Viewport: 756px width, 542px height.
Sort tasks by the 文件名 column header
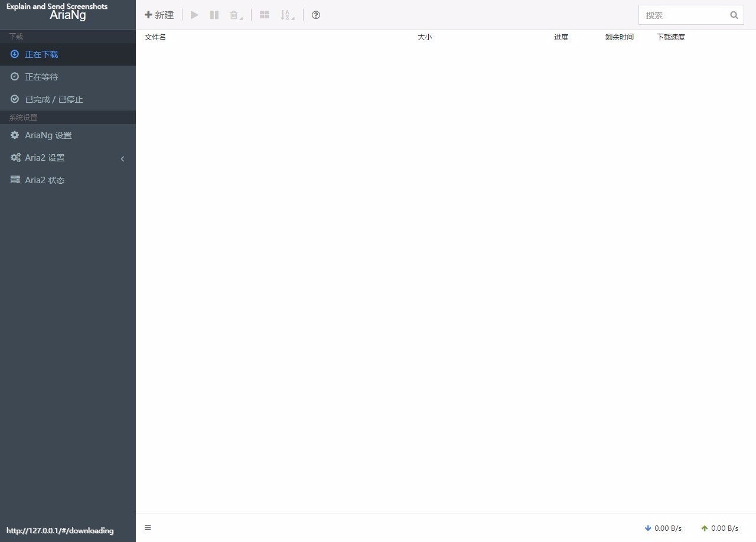(155, 37)
